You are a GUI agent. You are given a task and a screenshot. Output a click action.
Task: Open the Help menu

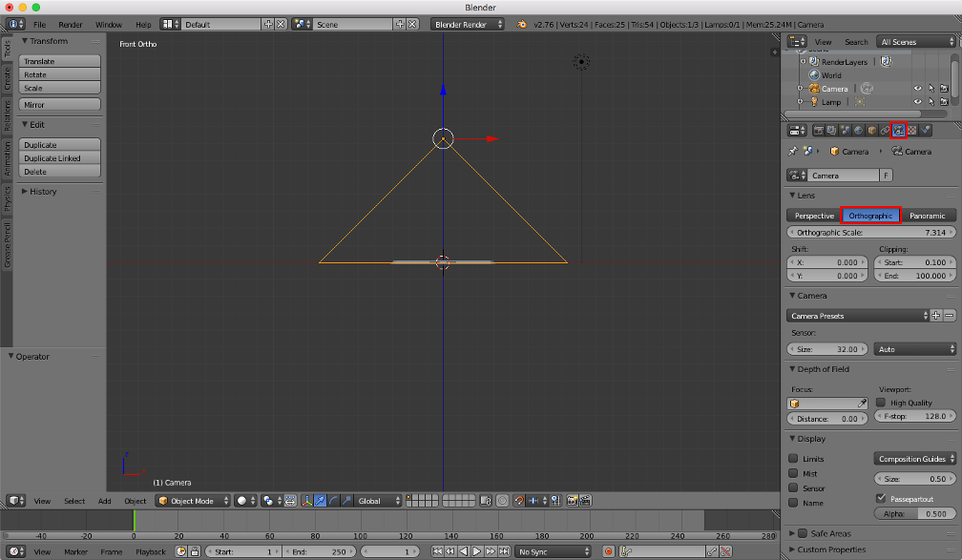point(143,25)
